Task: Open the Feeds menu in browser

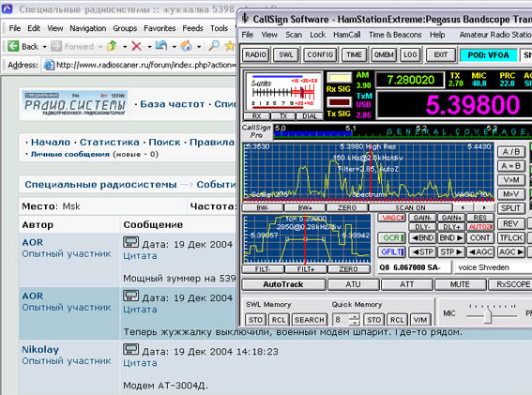Action: (192, 28)
